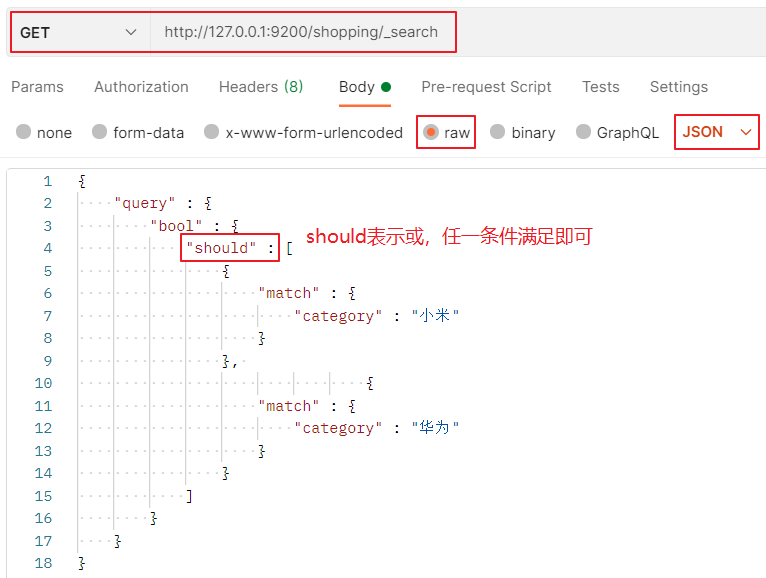The image size is (766, 578).
Task: Switch to the Params tab
Action: (x=37, y=87)
